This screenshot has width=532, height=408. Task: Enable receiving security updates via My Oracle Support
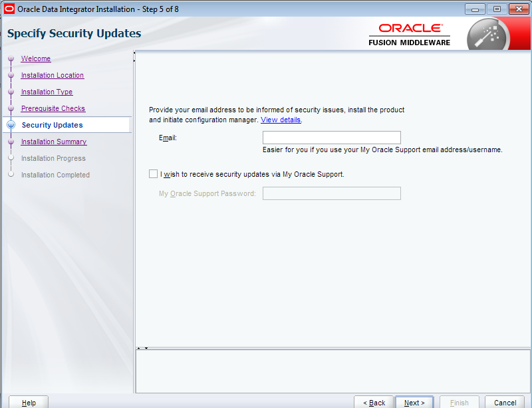(153, 174)
